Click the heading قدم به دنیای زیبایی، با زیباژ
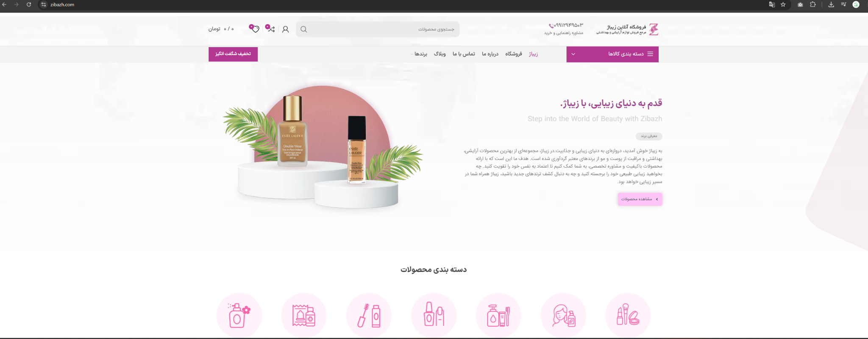The image size is (868, 339). point(611,103)
